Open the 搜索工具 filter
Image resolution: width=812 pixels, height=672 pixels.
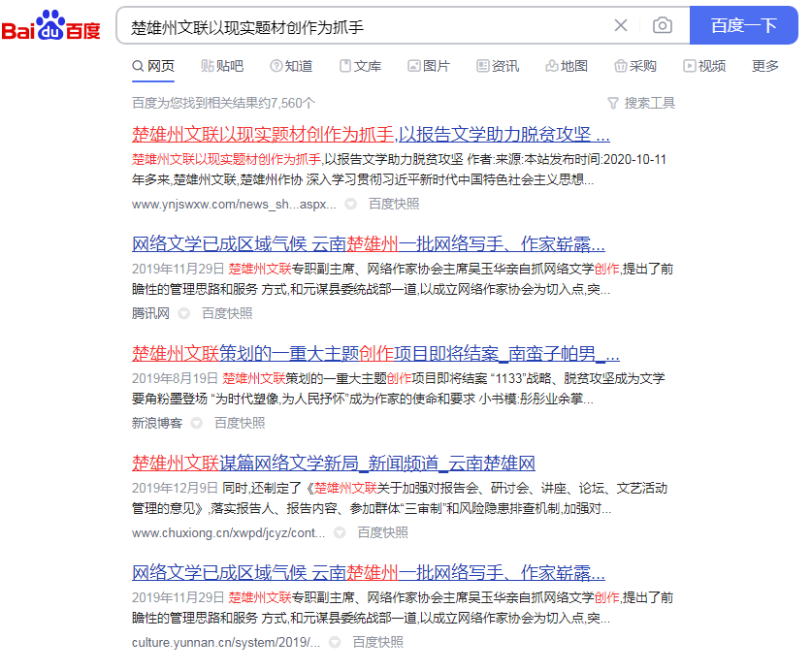click(641, 103)
